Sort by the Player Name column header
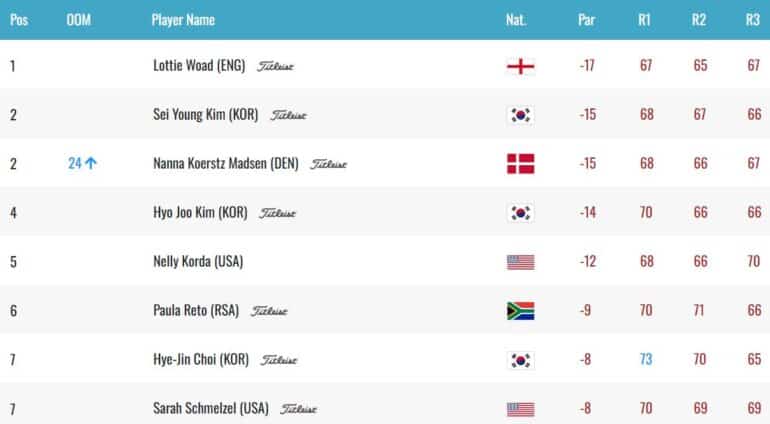This screenshot has width=770, height=424. tap(183, 20)
